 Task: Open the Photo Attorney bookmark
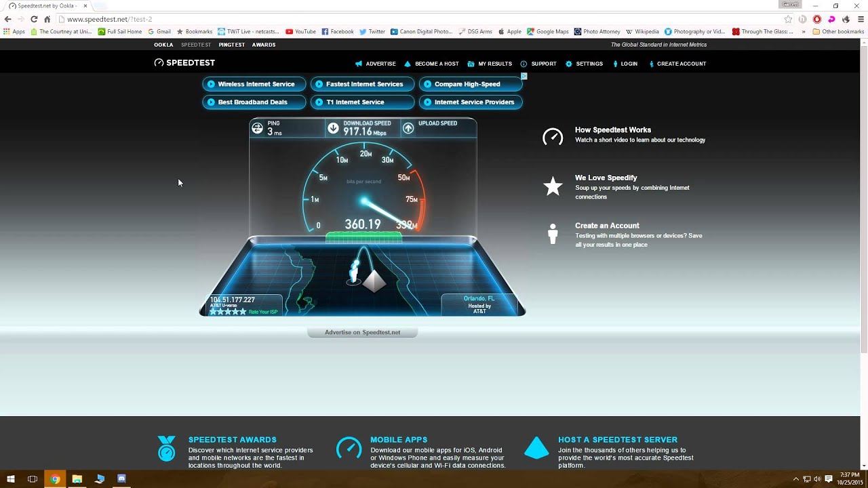pos(597,31)
